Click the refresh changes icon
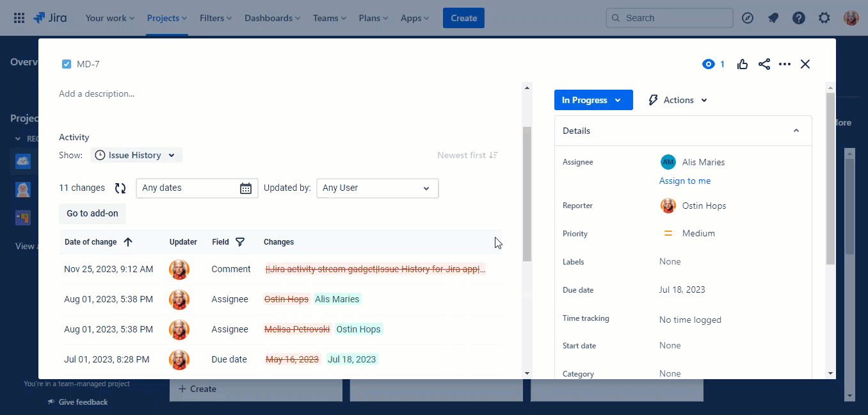Image resolution: width=868 pixels, height=415 pixels. pos(120,188)
